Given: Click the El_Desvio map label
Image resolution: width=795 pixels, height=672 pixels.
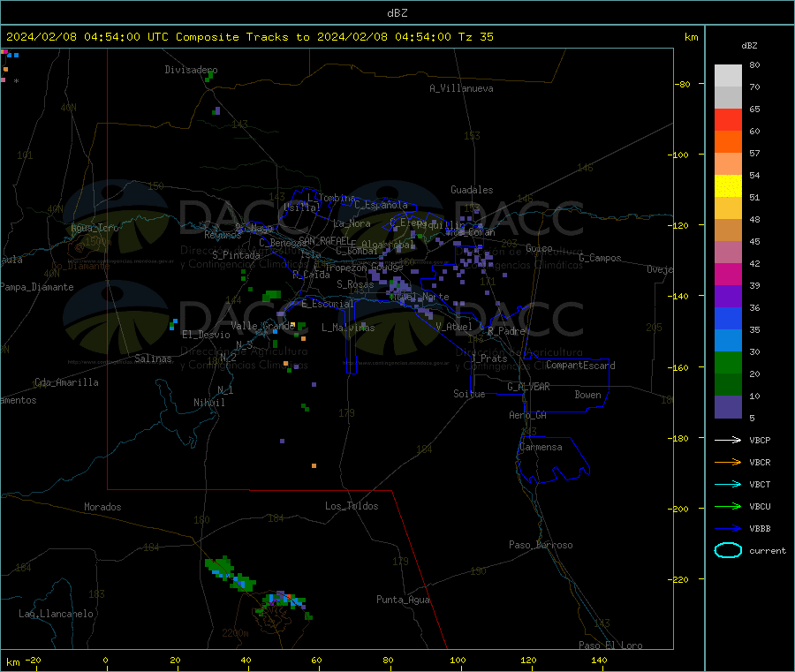Looking at the screenshot, I should point(206,335).
